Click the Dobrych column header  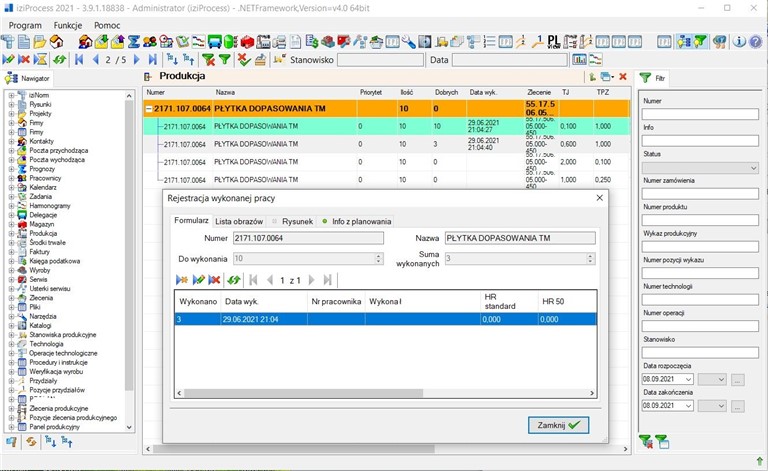(446, 92)
